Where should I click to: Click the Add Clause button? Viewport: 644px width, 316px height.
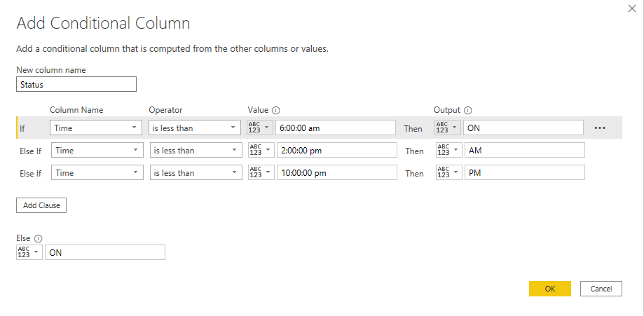coord(41,205)
